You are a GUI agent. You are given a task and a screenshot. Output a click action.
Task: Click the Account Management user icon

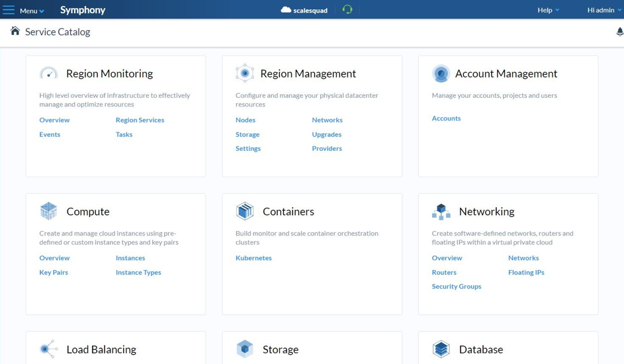coord(441,73)
